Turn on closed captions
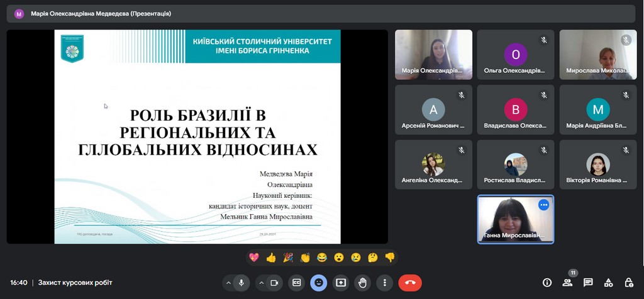Viewport: 644px width, 299px height. (296, 283)
